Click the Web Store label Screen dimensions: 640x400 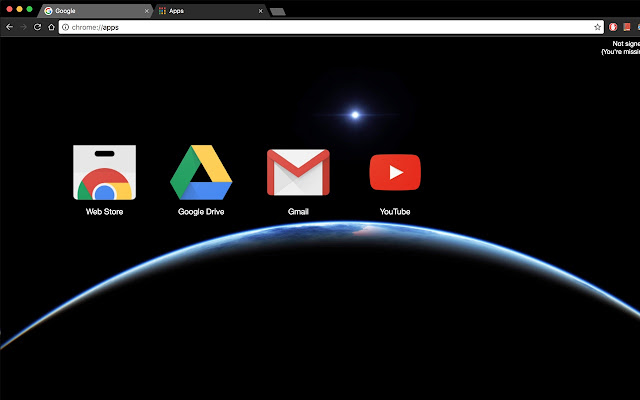point(104,211)
